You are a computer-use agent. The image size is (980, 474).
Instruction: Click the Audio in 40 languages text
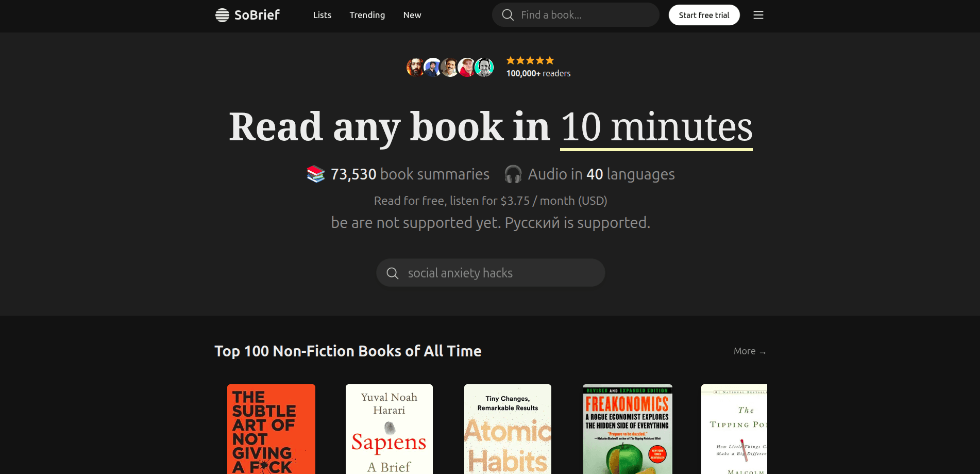point(601,174)
